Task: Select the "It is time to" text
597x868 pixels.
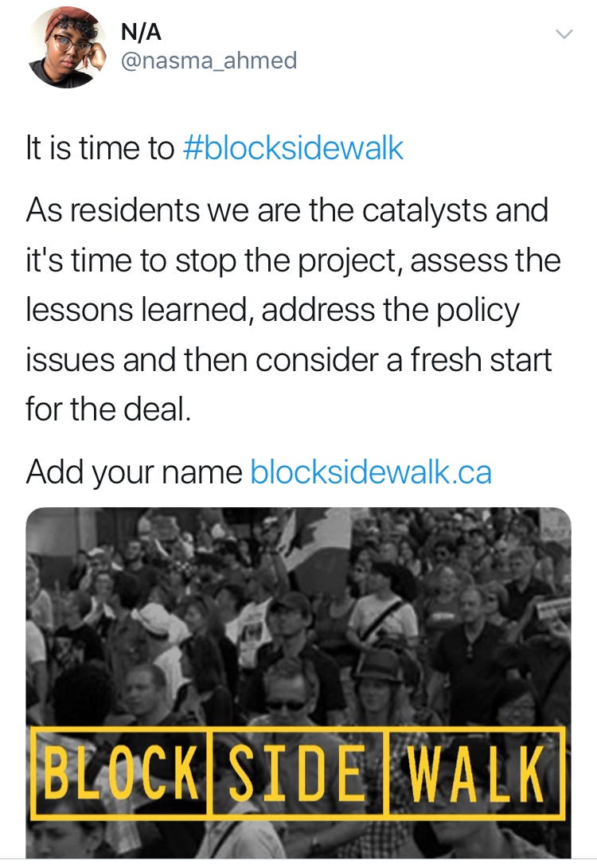Action: 100,148
